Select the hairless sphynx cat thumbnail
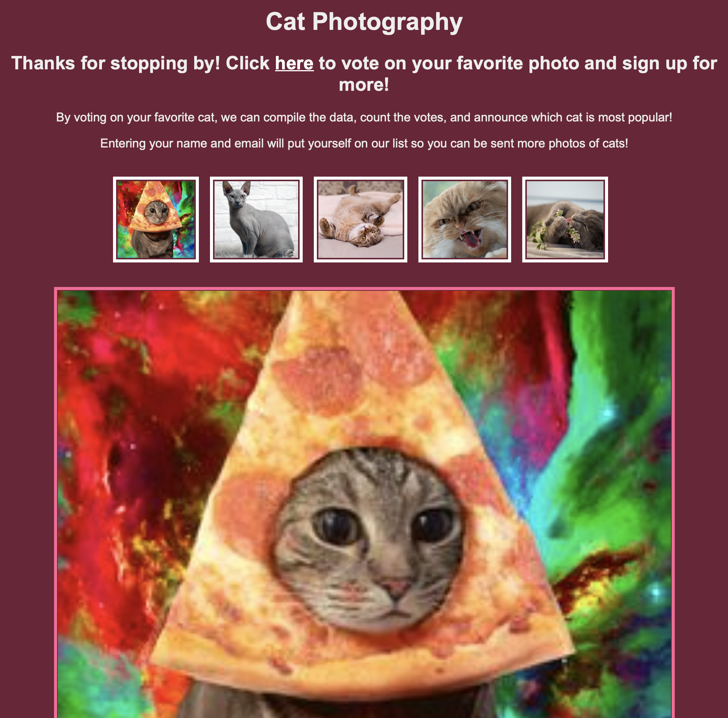The width and height of the screenshot is (728, 718). tap(256, 220)
